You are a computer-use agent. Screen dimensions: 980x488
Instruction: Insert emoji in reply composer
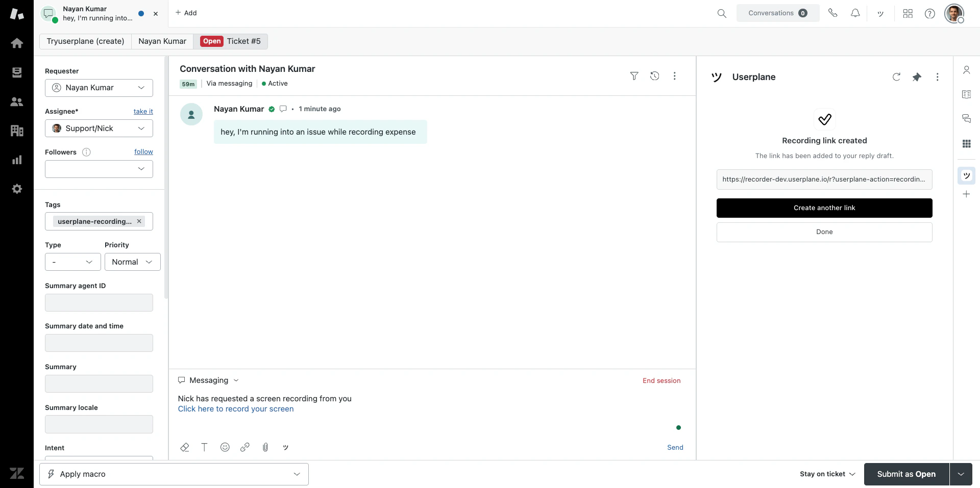point(225,447)
